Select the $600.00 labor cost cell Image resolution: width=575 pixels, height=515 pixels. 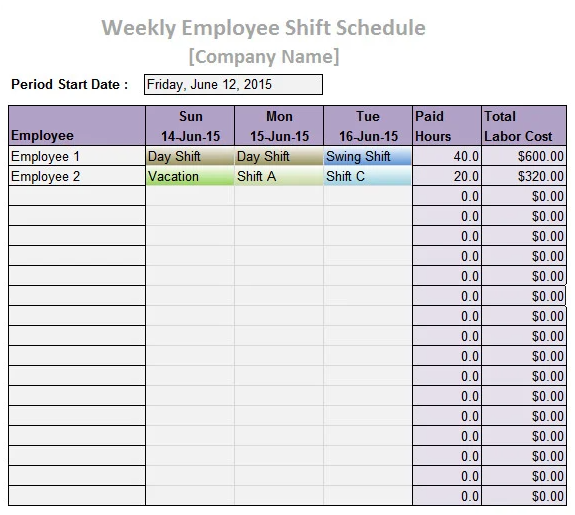pyautogui.click(x=524, y=156)
